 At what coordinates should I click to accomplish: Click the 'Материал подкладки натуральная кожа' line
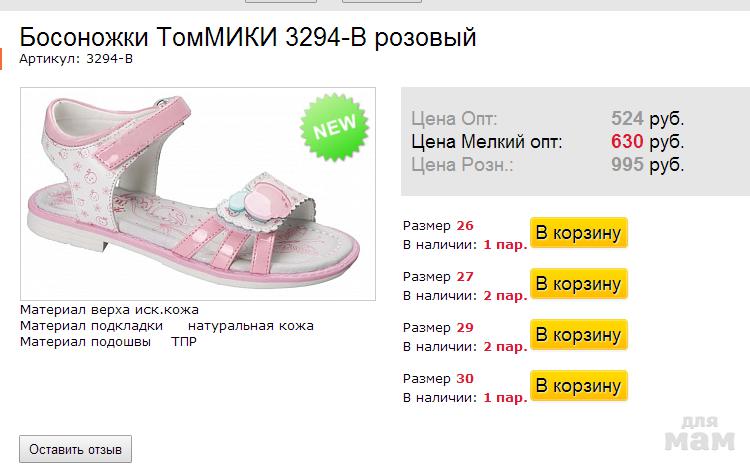click(166, 326)
